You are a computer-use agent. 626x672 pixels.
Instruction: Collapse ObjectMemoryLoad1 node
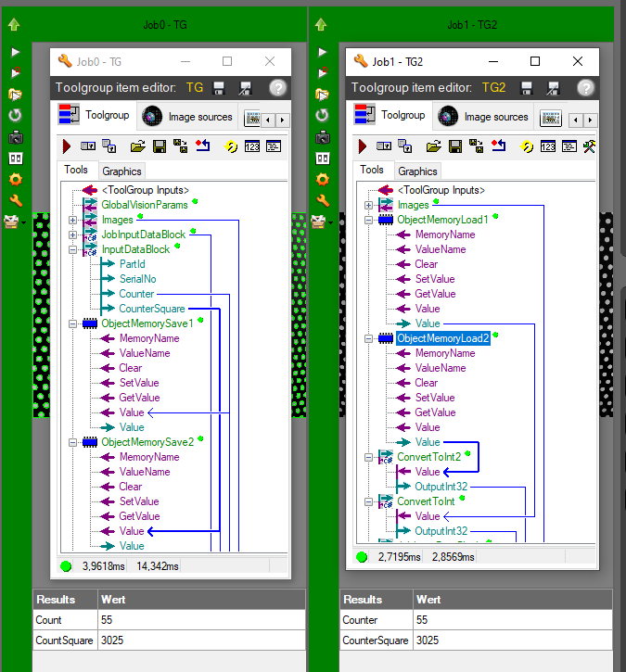(368, 220)
